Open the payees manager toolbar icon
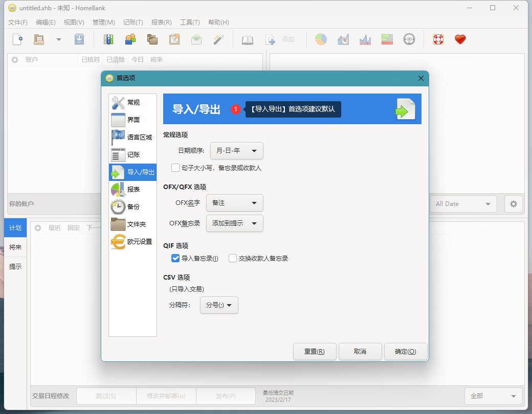 [130, 40]
